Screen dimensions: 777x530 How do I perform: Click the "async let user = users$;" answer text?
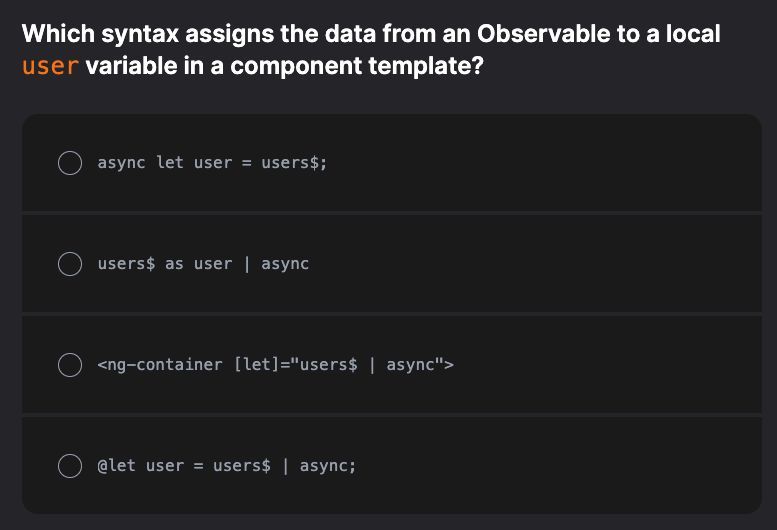[x=212, y=163]
